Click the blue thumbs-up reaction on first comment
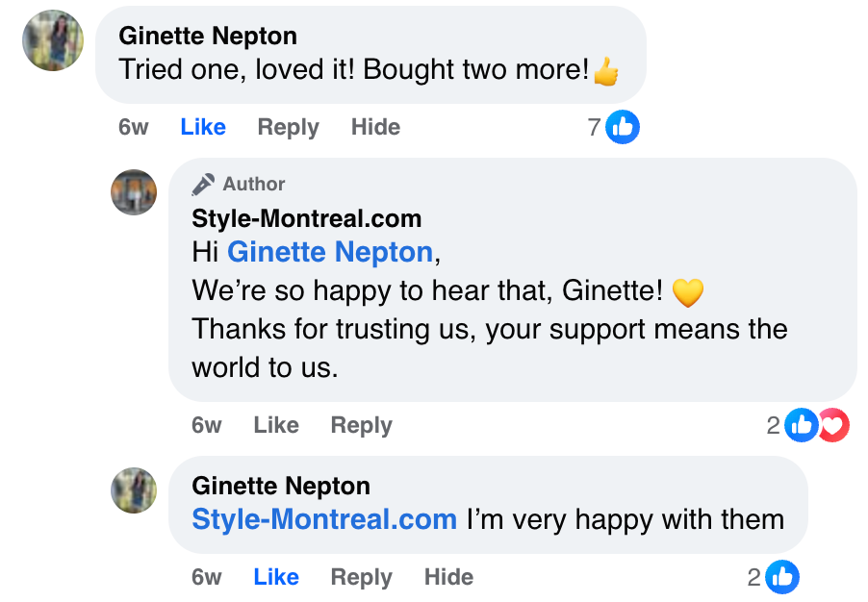The height and width of the screenshot is (602, 868). tap(623, 127)
